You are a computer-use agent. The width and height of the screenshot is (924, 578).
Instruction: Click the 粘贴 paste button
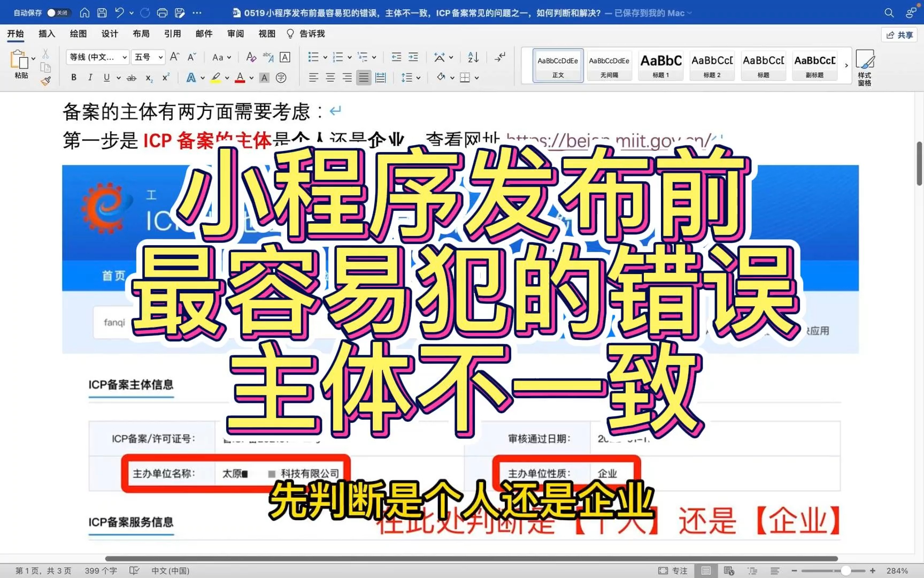click(20, 64)
